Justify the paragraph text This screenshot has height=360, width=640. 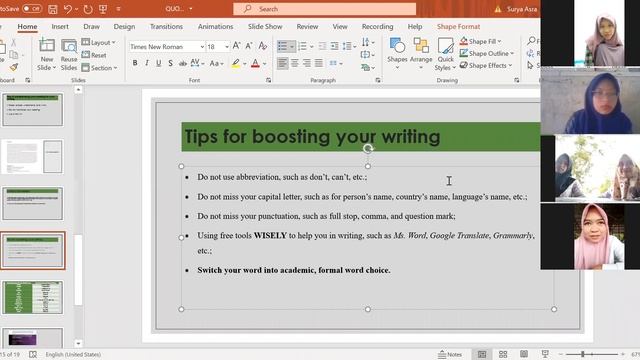319,63
